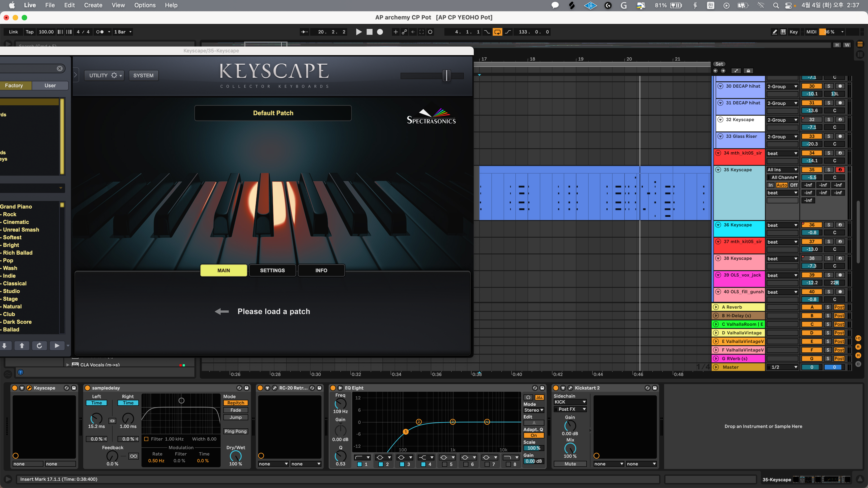Toggle EQ Eight headphone audition icon
Image resolution: width=868 pixels, height=488 pixels.
coord(528,397)
